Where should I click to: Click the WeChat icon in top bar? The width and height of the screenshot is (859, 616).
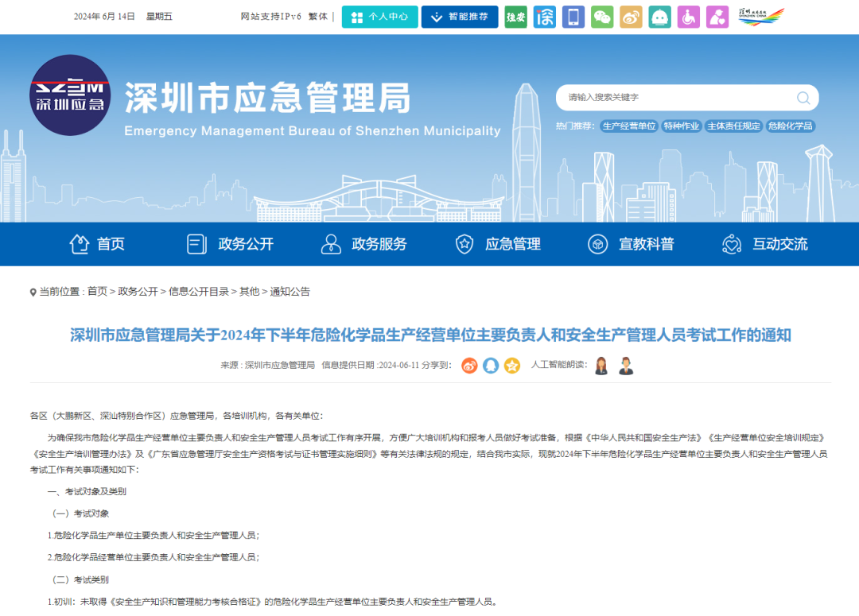(602, 17)
